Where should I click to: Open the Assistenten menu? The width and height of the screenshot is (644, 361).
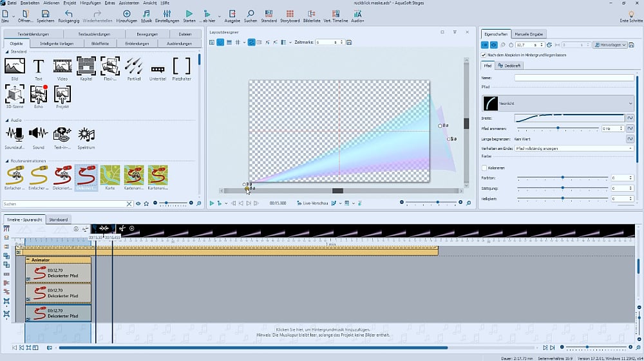[129, 3]
